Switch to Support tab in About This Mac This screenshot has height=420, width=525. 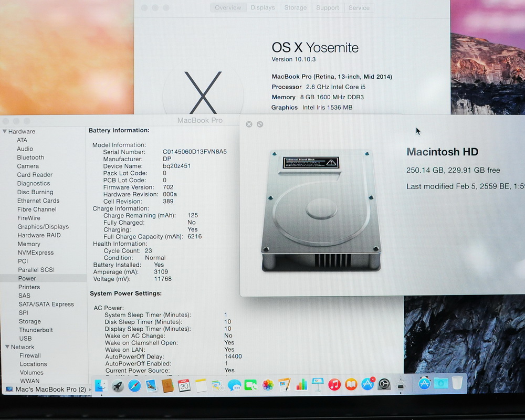pos(328,8)
